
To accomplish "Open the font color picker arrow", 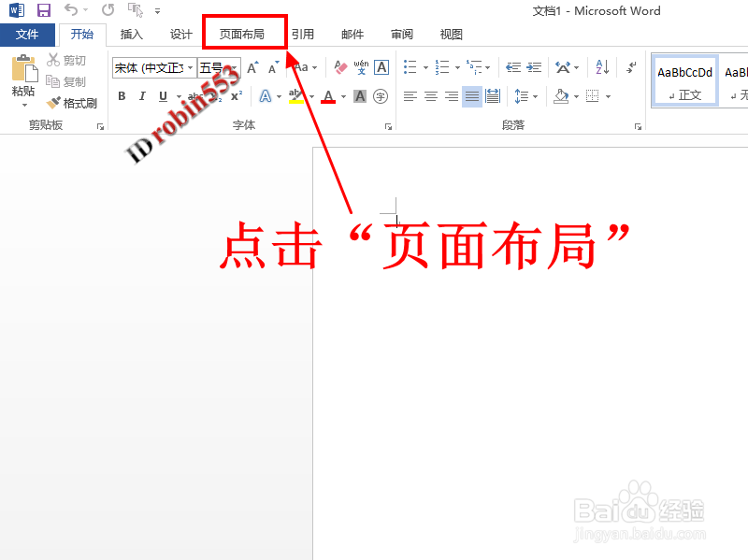I will coord(342,95).
